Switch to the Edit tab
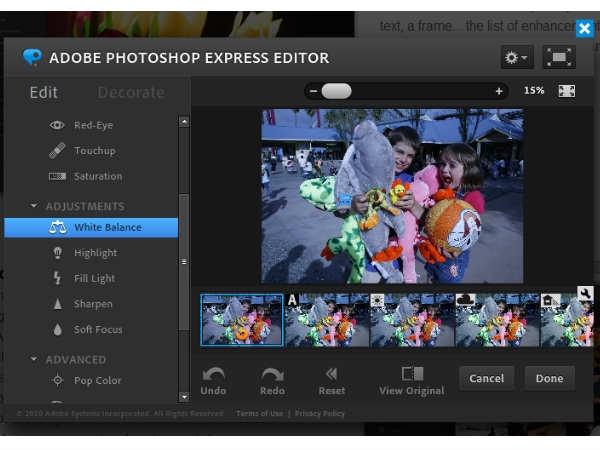 [44, 92]
